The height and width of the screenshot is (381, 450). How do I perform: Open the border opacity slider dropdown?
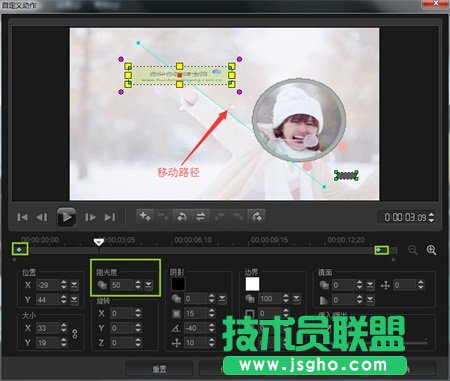[x=297, y=299]
